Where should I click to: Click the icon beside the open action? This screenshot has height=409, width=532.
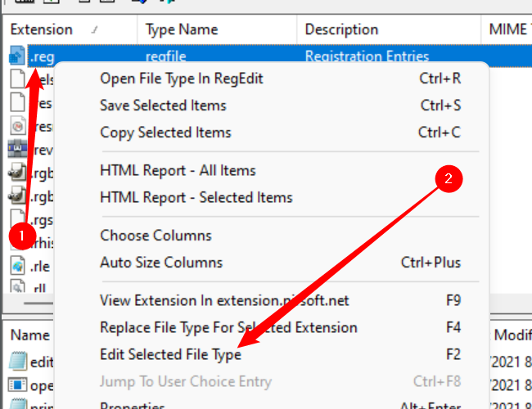pyautogui.click(x=18, y=384)
